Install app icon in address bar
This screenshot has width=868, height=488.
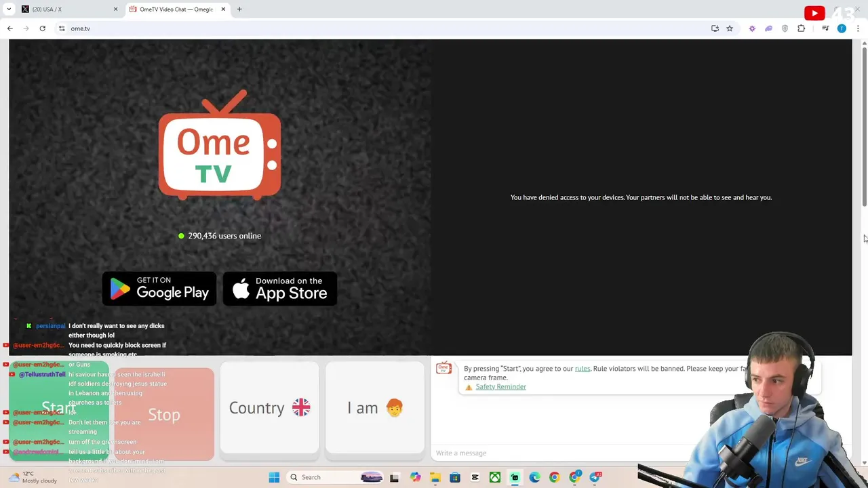715,28
